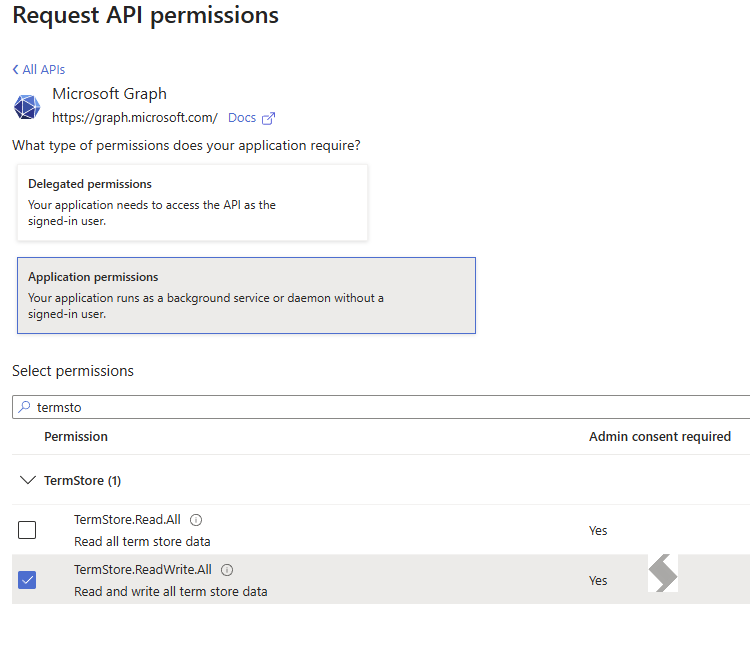The height and width of the screenshot is (653, 750).
Task: Click the TermStore.Read.All permission name
Action: coord(127,520)
